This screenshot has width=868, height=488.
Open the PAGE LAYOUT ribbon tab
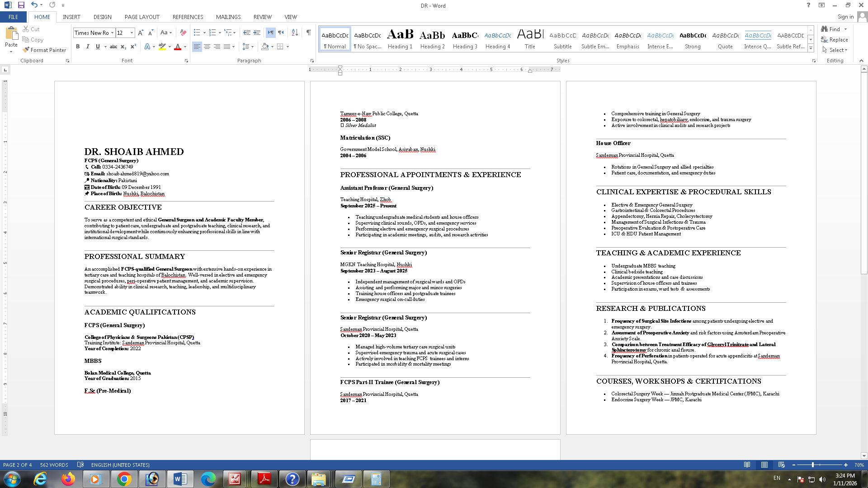(x=142, y=17)
